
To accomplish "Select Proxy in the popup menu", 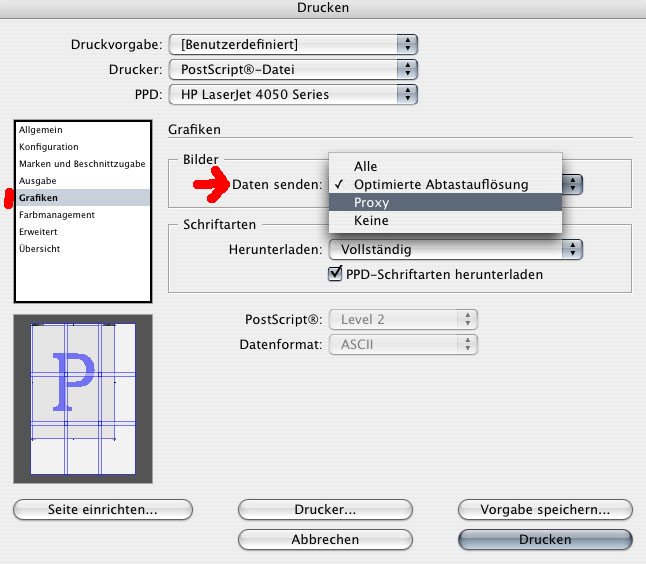I will (x=445, y=203).
